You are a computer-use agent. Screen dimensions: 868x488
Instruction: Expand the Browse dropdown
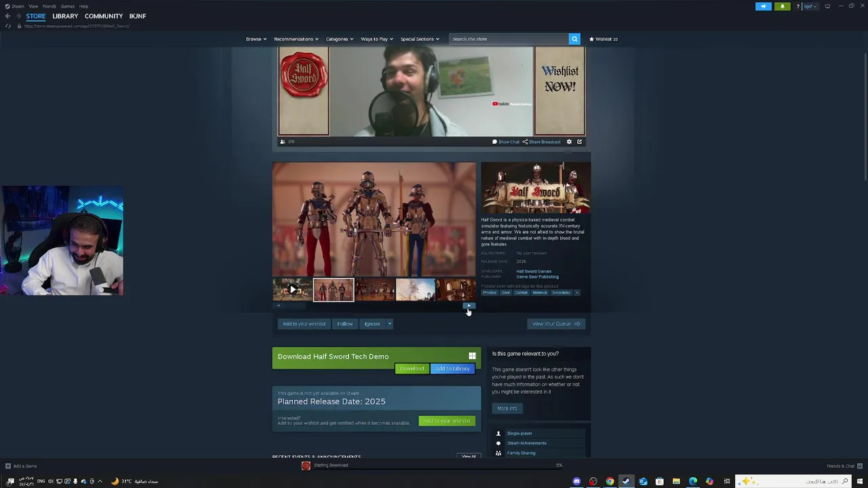pos(256,39)
